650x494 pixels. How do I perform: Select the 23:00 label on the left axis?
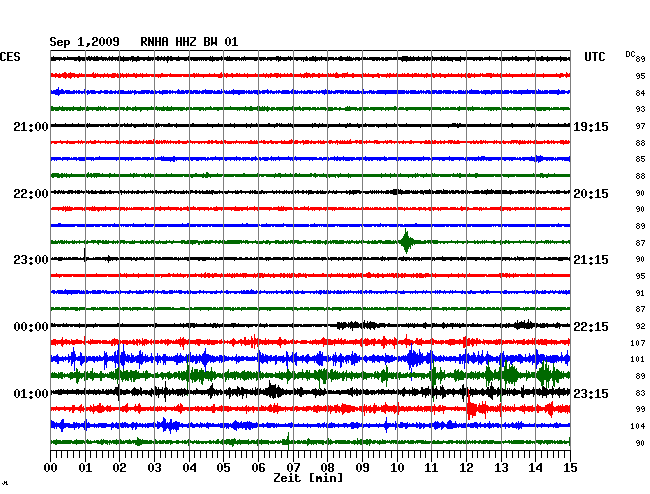click(x=31, y=260)
